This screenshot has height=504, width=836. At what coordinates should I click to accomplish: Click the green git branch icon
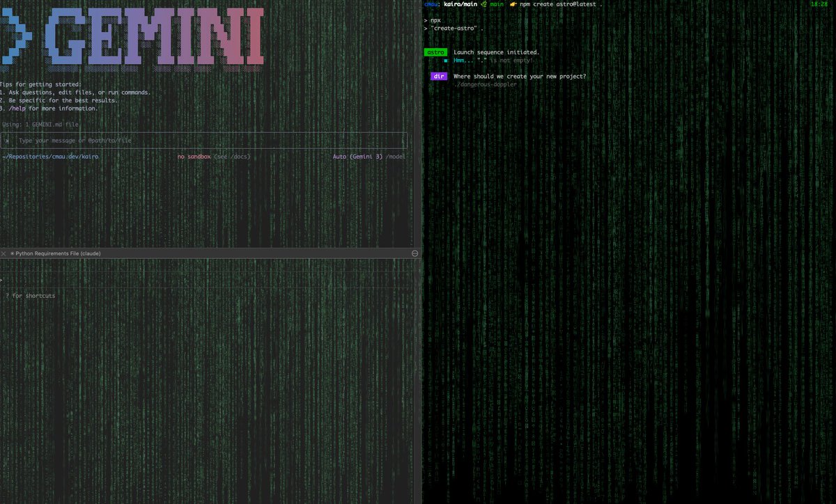483,4
